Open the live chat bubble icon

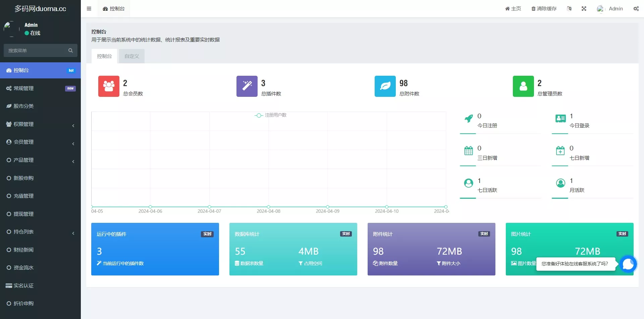coord(628,264)
